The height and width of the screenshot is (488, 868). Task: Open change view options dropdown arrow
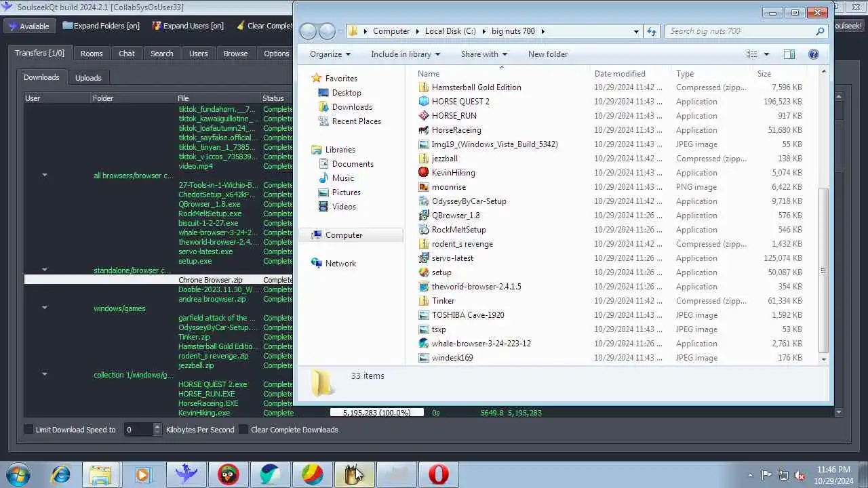coord(766,54)
